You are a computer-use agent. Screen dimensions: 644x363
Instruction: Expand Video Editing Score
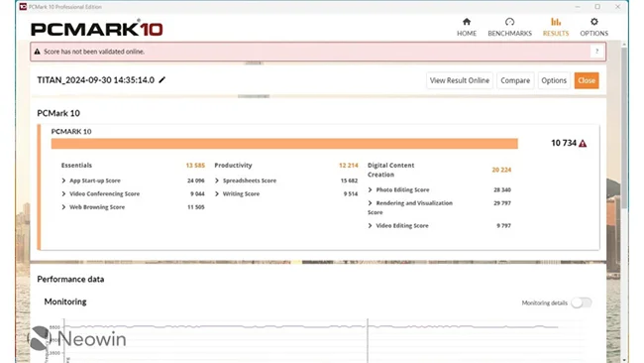click(x=371, y=226)
